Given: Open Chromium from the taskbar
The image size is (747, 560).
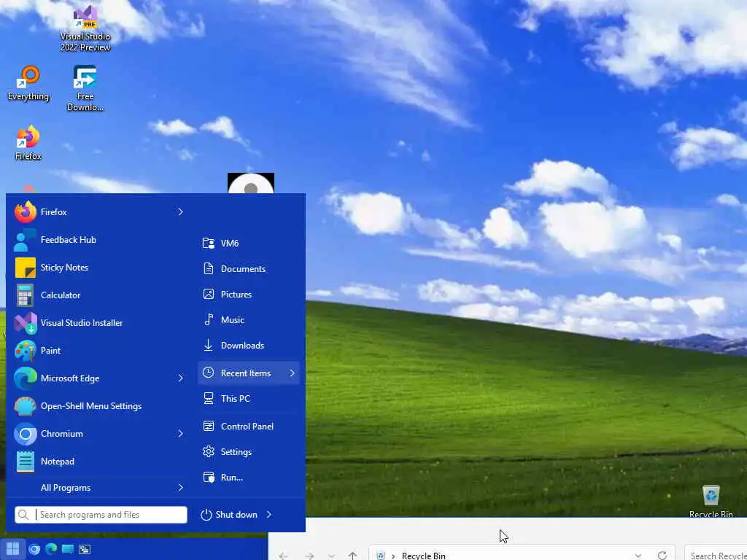Looking at the screenshot, I should 34,550.
